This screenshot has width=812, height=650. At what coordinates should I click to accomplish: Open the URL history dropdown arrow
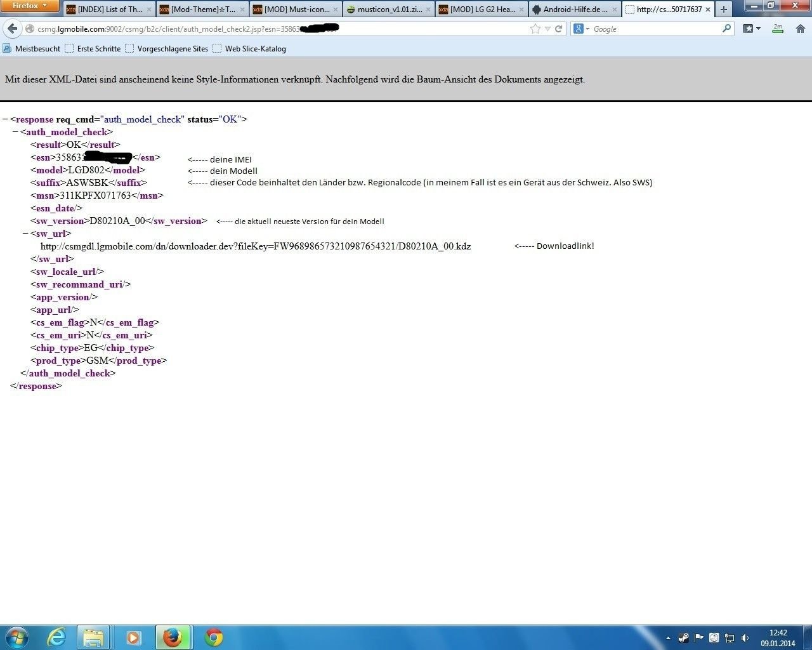(547, 29)
